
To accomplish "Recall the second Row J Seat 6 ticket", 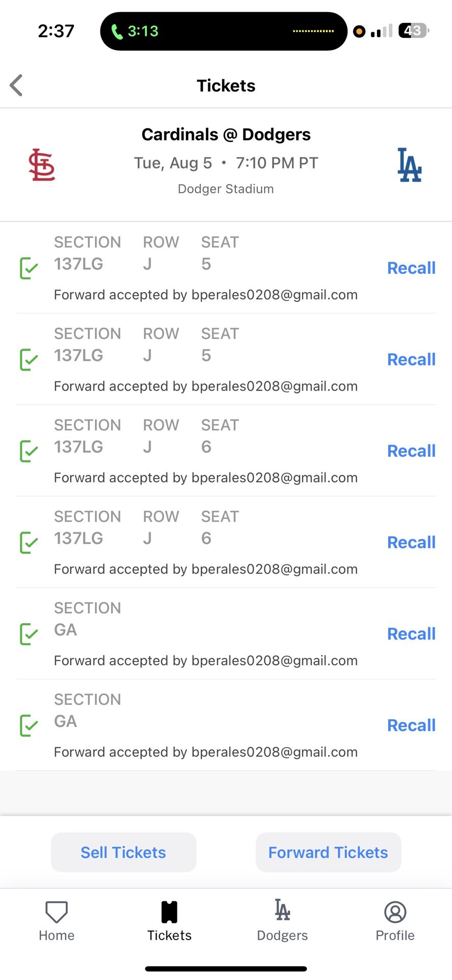I will [411, 542].
